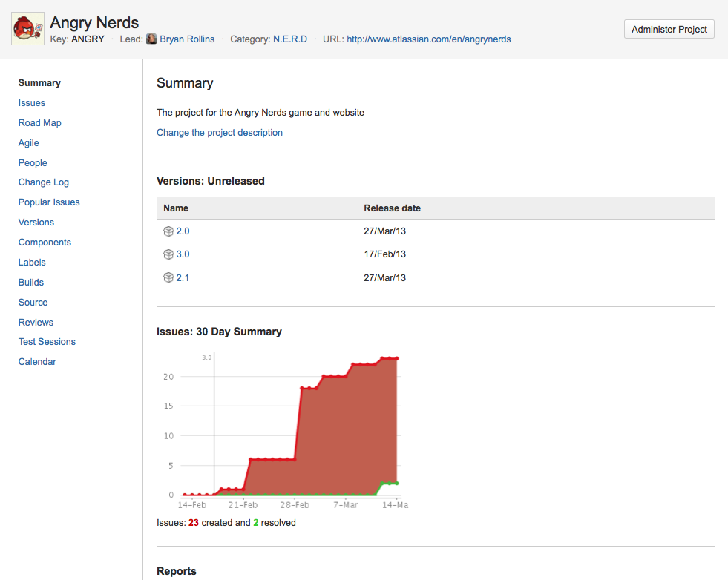Switch to the Test Sessions page

coord(47,342)
